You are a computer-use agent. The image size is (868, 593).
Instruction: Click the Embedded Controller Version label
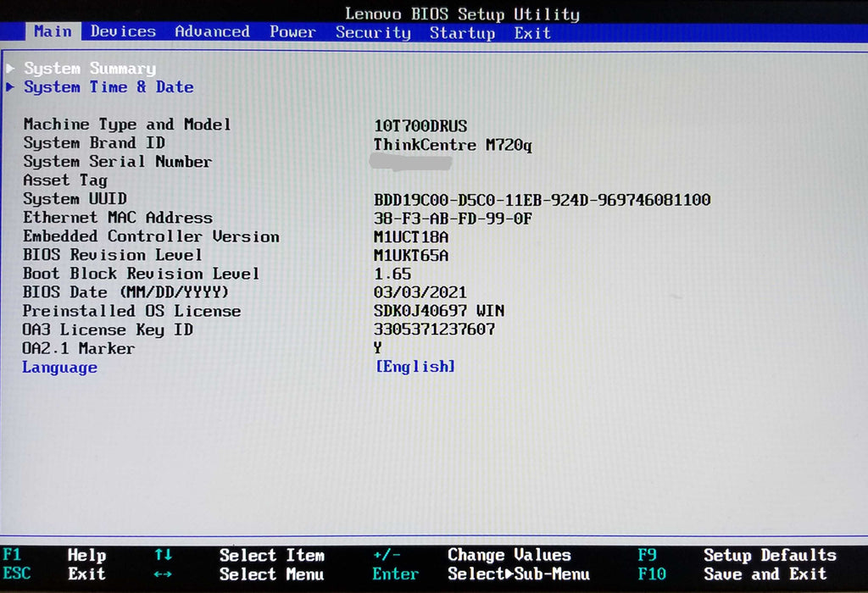[x=151, y=236]
